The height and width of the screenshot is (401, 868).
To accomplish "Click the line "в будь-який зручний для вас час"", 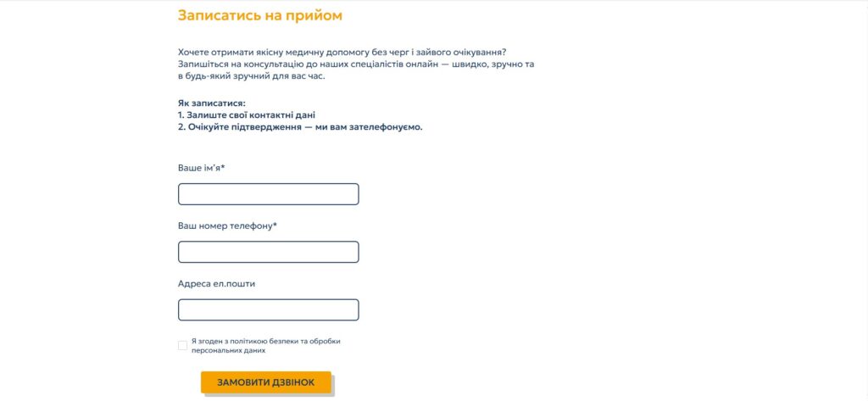I will tap(251, 76).
